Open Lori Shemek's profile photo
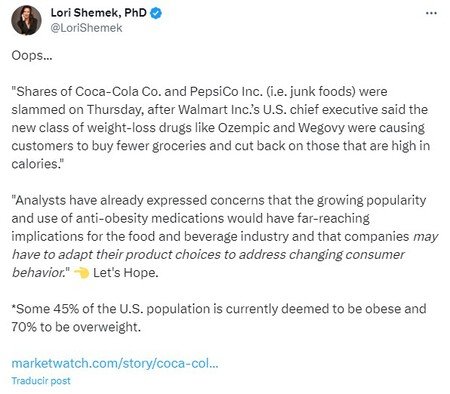Screen dimensions: 450x394 (26, 20)
